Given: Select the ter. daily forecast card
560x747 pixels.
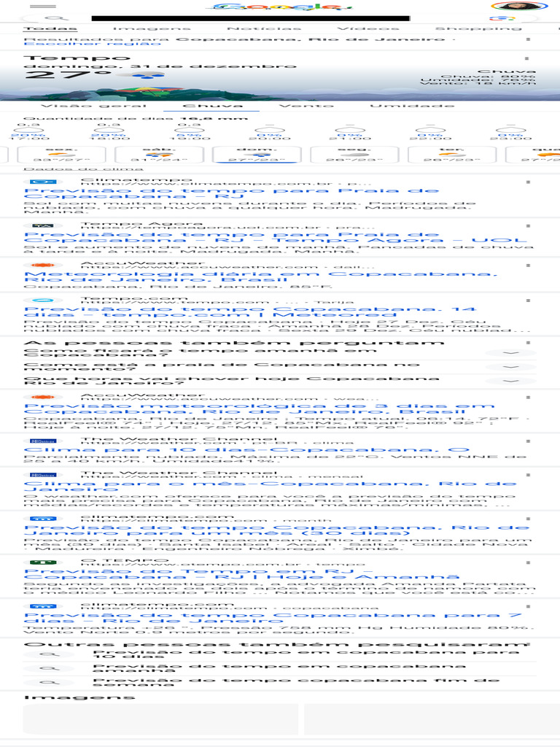Looking at the screenshot, I should point(452,155).
